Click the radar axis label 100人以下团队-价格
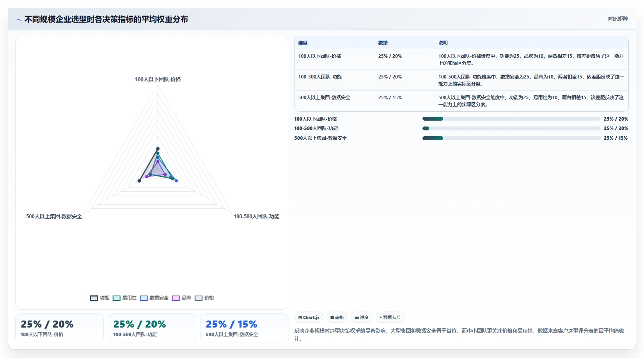 (158, 79)
